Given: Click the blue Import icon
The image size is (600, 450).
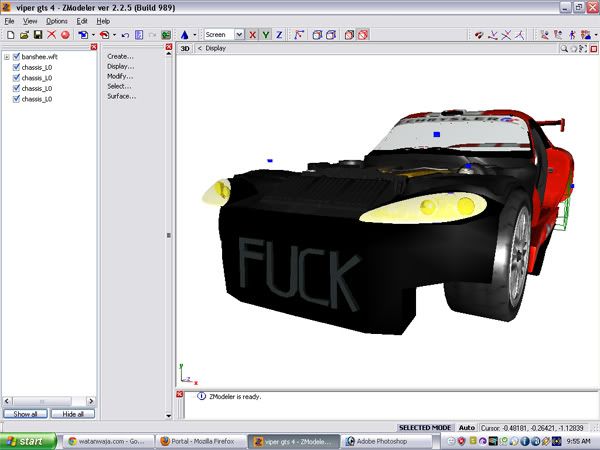Looking at the screenshot, I should click(83, 35).
